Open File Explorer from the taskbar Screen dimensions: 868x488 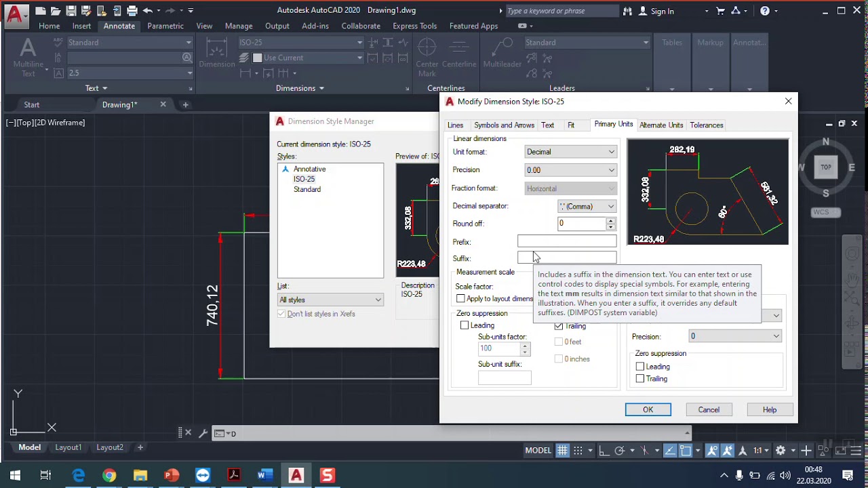[140, 476]
